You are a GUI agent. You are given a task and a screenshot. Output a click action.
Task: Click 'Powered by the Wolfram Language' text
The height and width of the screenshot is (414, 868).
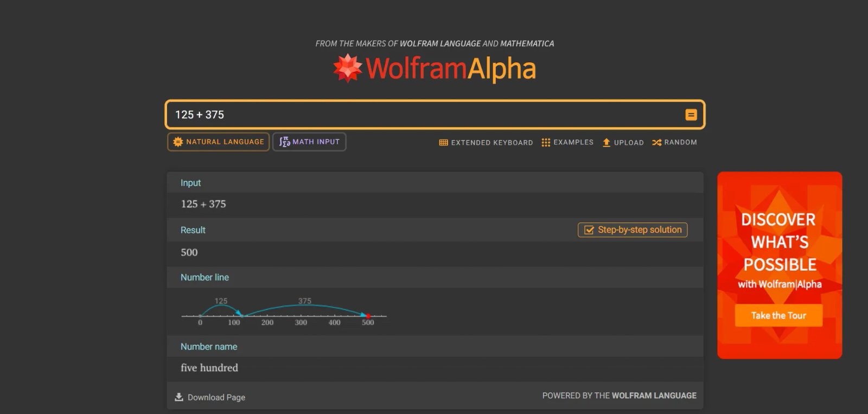tap(619, 396)
